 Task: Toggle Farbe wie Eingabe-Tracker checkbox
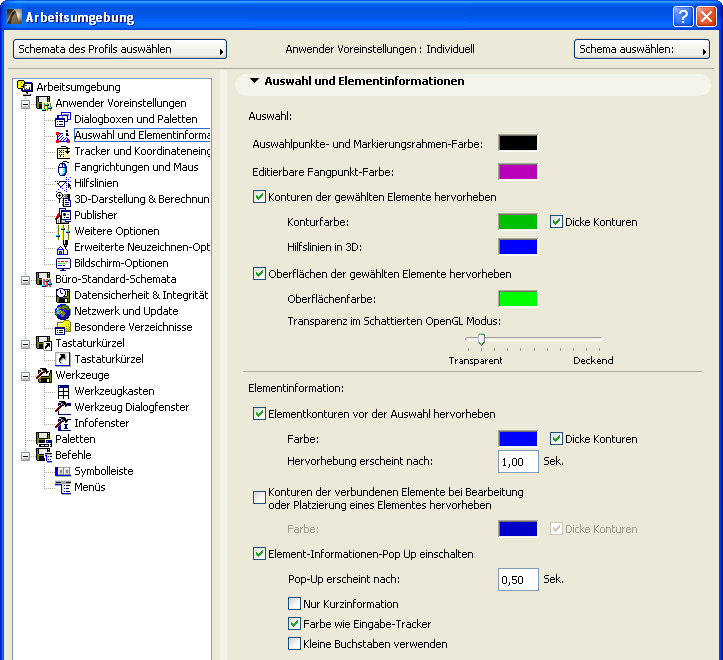coord(294,624)
